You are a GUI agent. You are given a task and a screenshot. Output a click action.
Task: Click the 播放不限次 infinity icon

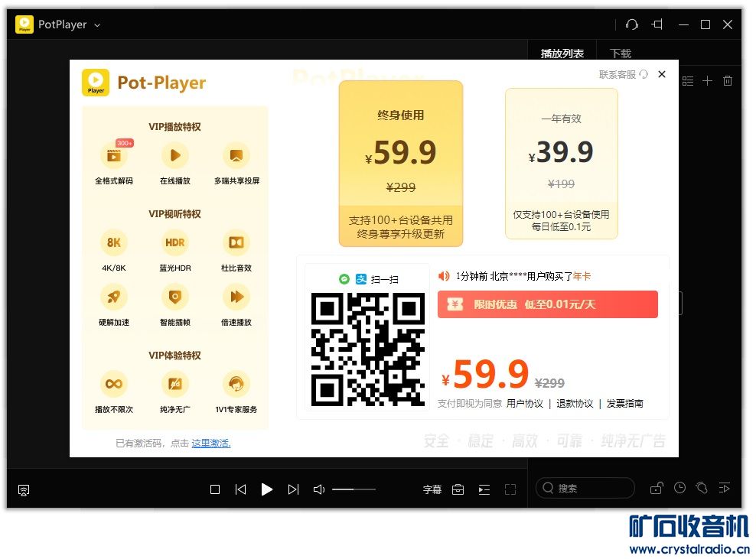(x=114, y=384)
